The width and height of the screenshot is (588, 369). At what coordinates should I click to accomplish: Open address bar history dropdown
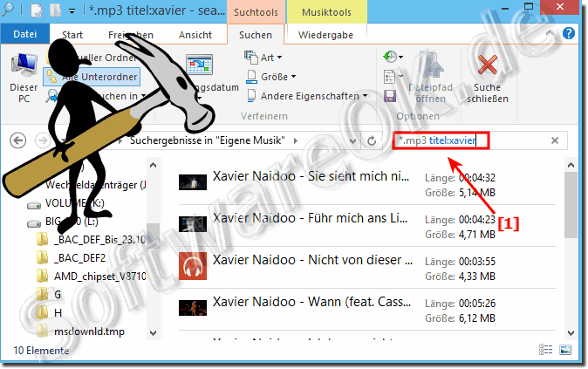click(352, 141)
